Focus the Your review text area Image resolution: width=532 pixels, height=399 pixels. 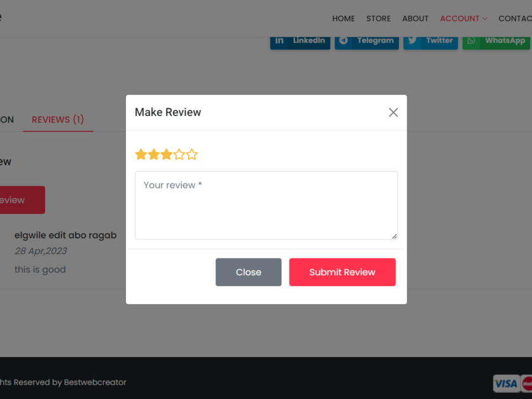(266, 205)
